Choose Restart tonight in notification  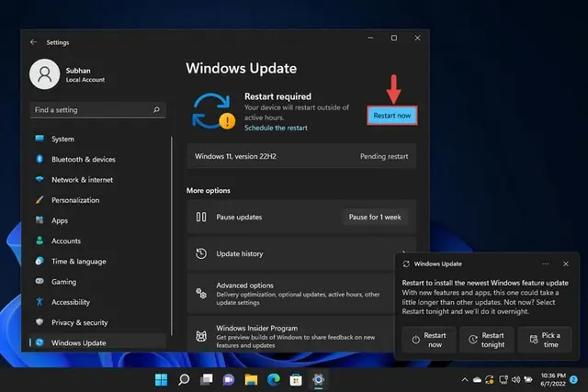487,340
